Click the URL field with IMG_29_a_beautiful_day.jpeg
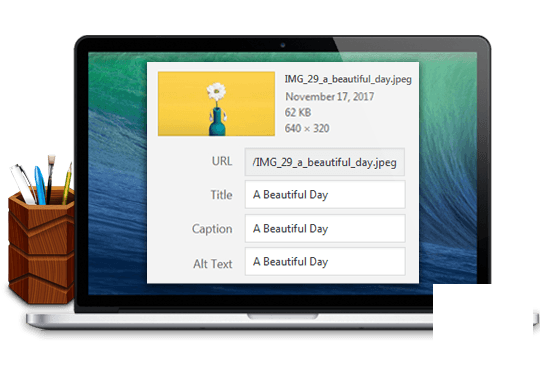This screenshot has width=540, height=375. 325,162
